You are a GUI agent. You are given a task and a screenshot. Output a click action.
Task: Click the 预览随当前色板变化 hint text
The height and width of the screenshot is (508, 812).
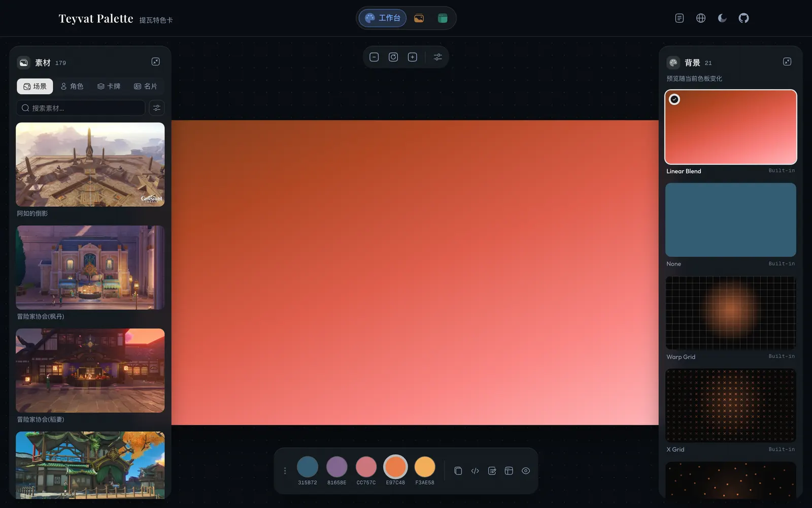point(694,79)
